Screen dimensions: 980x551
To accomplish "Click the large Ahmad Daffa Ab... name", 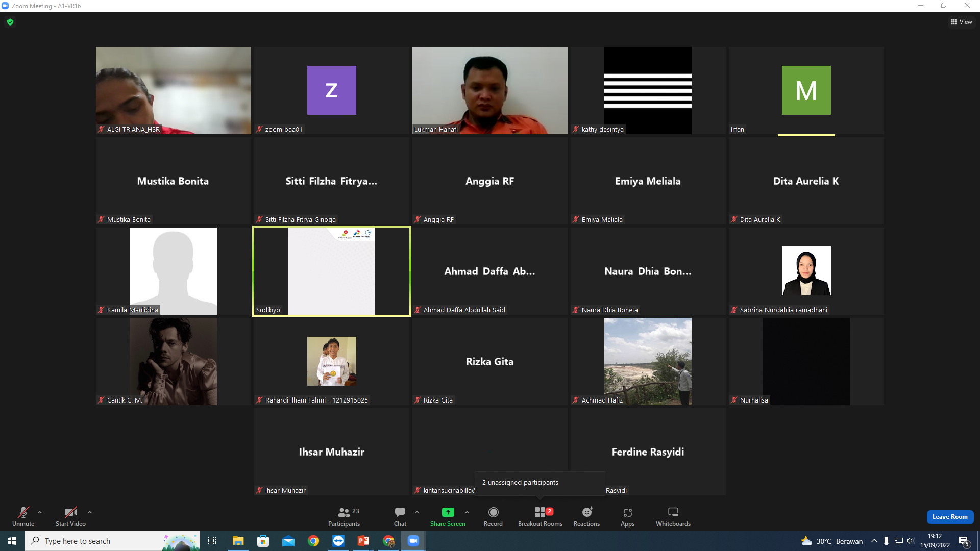I will (489, 271).
